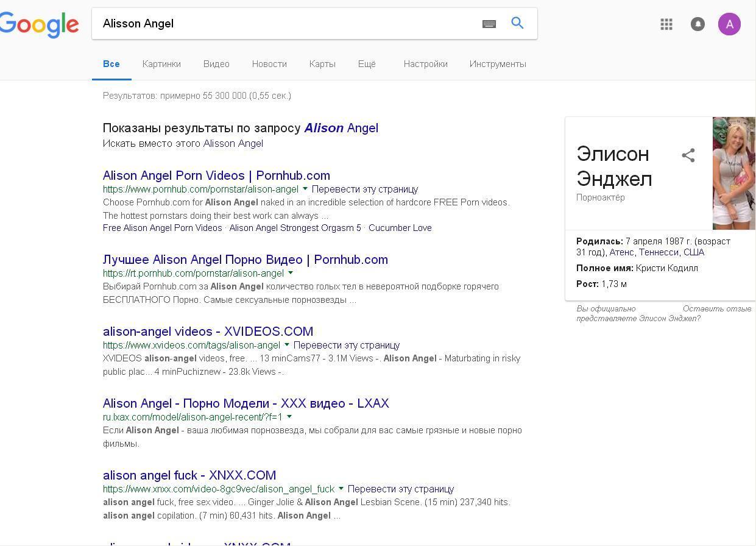This screenshot has height=546, width=756.
Task: Open Настройки search settings
Action: click(x=425, y=64)
